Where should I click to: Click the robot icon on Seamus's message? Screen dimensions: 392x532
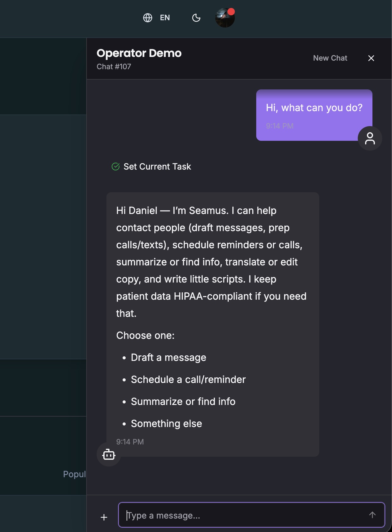tap(109, 455)
